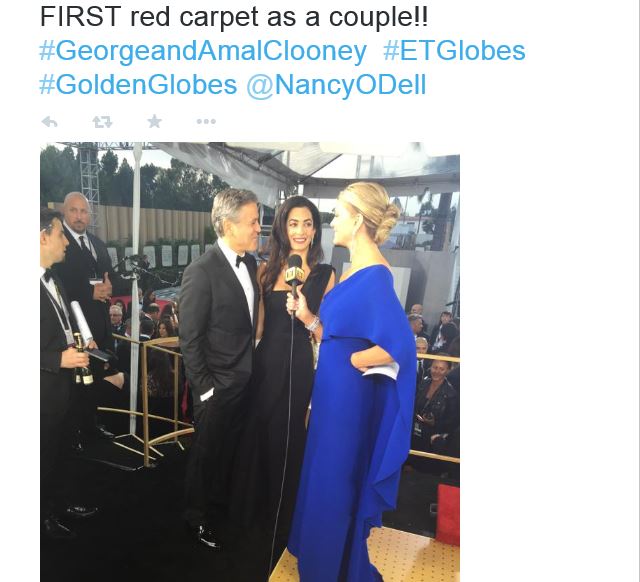Click the 'FIRST red carpet' tweet text
Image resolution: width=640 pixels, height=582 pixels.
pyautogui.click(x=234, y=17)
